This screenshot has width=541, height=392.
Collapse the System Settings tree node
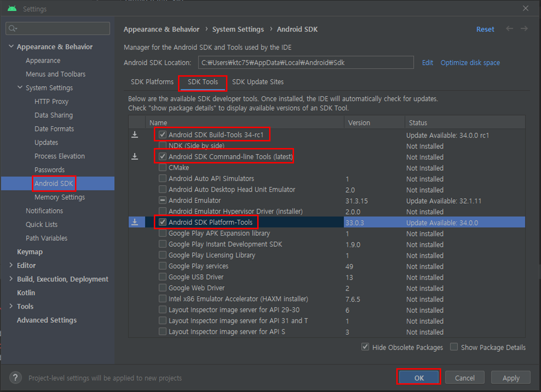20,87
